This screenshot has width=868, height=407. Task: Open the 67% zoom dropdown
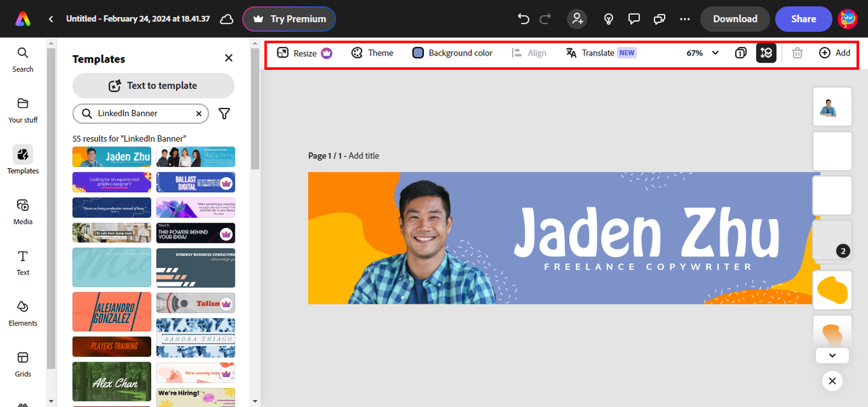(x=703, y=53)
